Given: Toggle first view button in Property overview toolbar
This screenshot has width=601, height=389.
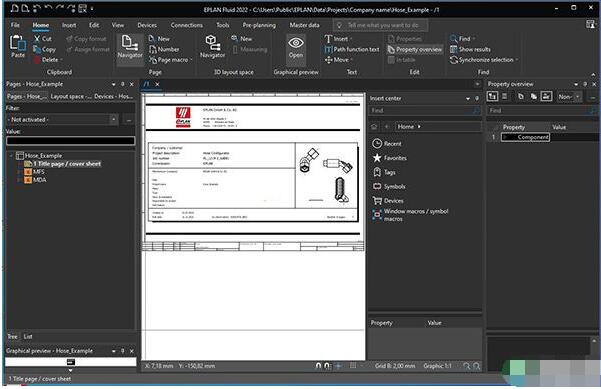Looking at the screenshot, I should pyautogui.click(x=492, y=97).
